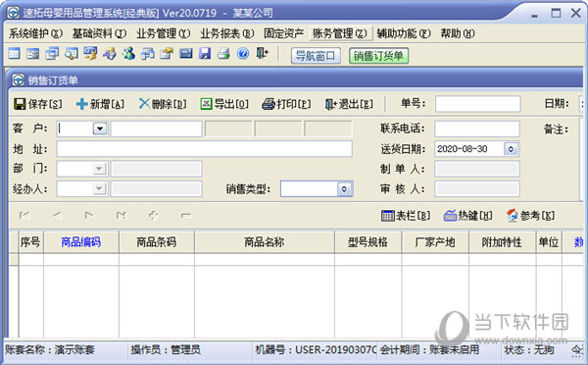
Task: Open the 固定资产 menu
Action: [x=283, y=33]
